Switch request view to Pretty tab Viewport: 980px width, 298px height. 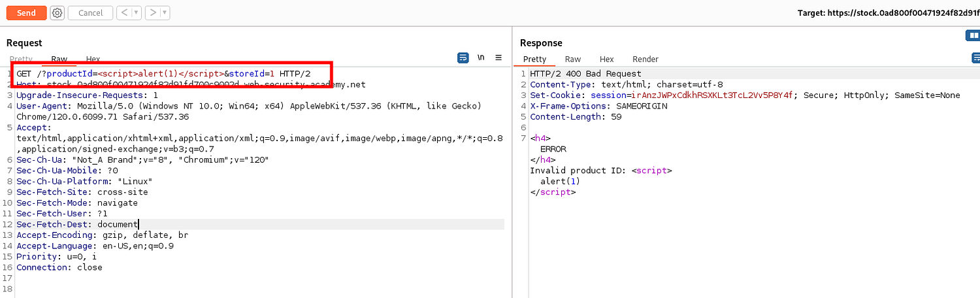pyautogui.click(x=21, y=59)
